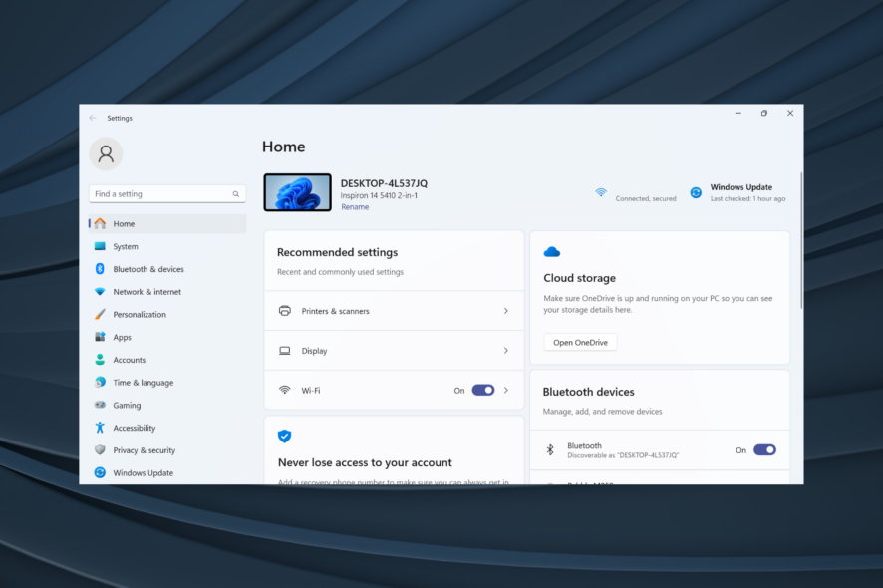The width and height of the screenshot is (883, 588).
Task: Click the Personalization paintbrush icon
Action: point(101,314)
